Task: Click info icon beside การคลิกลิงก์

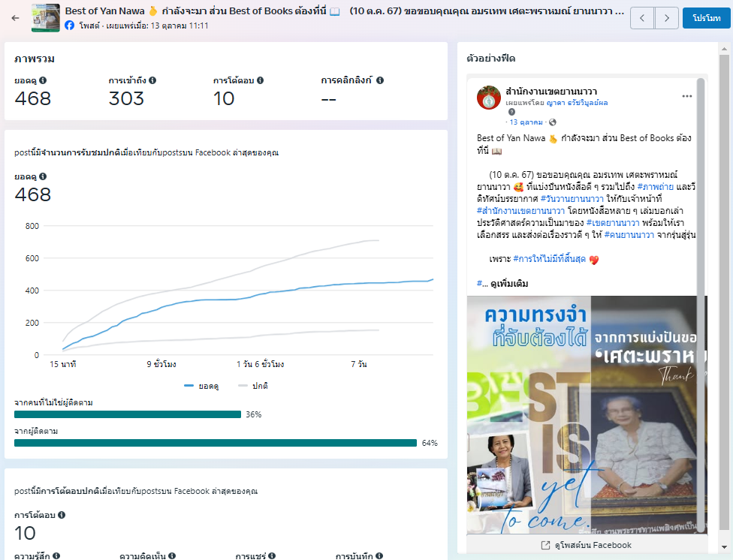Action: tap(380, 80)
